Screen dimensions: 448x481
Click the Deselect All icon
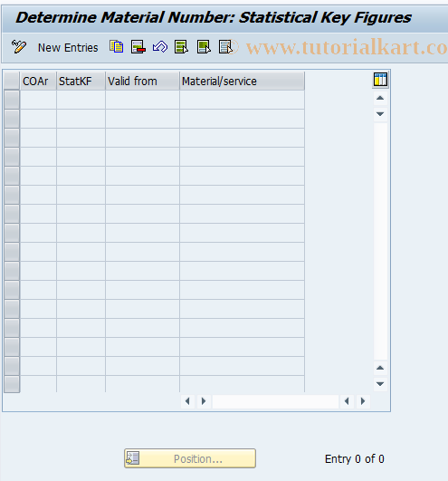click(225, 47)
